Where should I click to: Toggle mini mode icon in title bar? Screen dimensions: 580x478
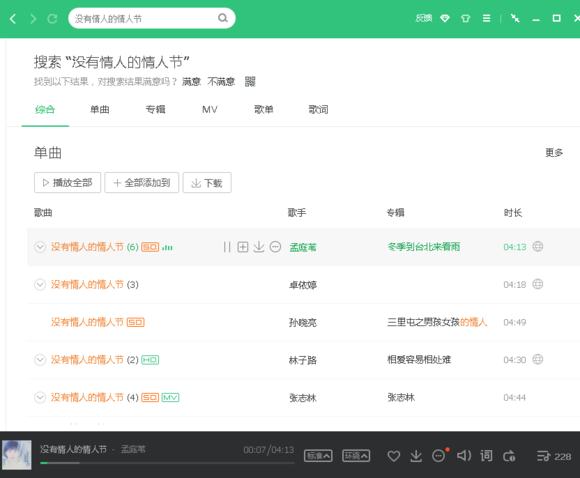click(x=515, y=18)
